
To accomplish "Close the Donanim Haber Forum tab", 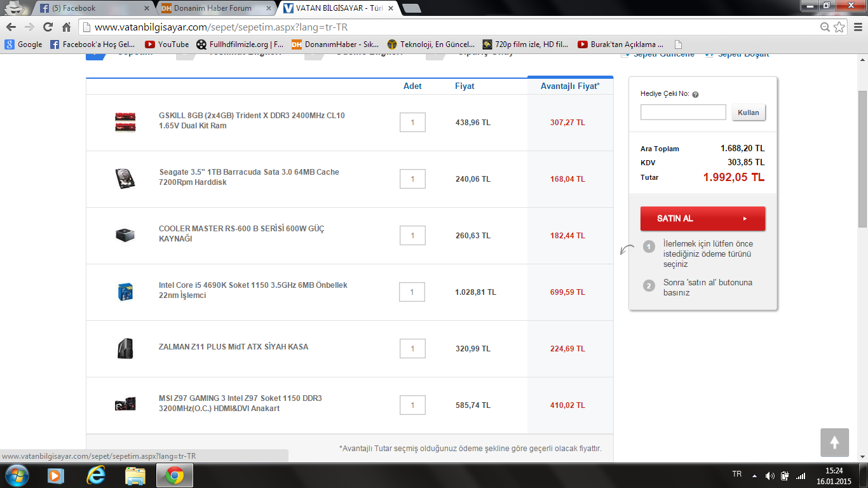I will click(x=268, y=8).
